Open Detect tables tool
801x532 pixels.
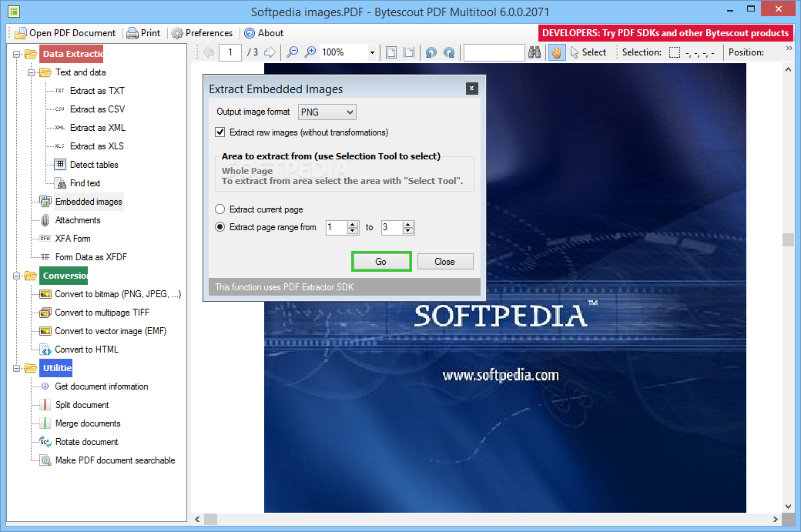click(x=94, y=165)
